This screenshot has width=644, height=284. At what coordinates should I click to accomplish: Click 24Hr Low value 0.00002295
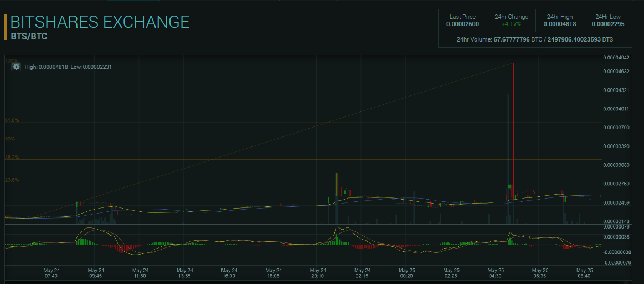pyautogui.click(x=608, y=24)
